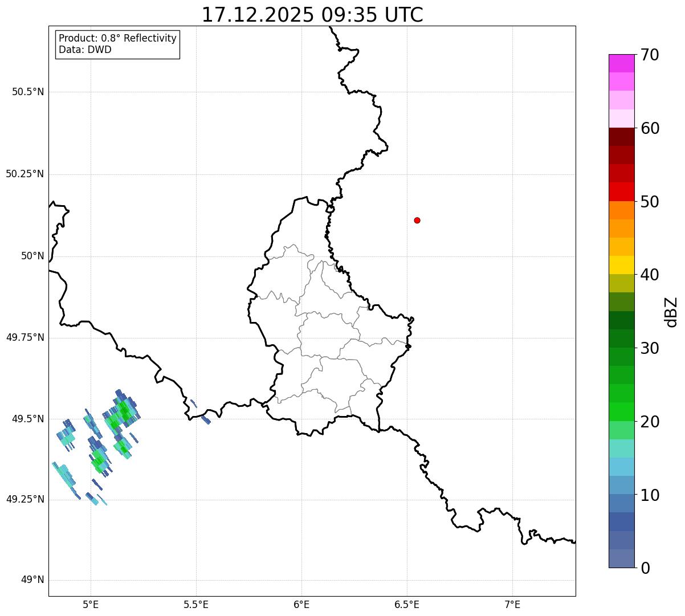Click the 'Data: DWD' label
This screenshot has height=616, width=685.
[85, 50]
